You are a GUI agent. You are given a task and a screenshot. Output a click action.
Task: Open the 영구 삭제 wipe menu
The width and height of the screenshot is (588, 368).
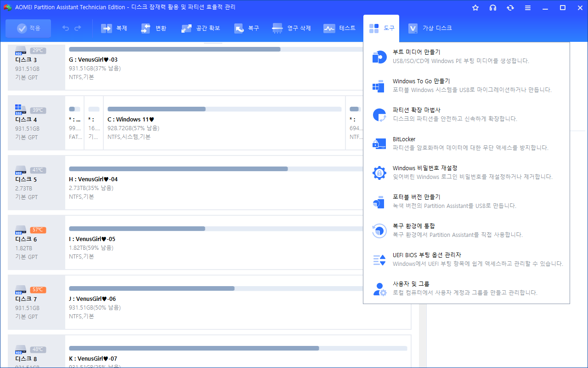292,29
